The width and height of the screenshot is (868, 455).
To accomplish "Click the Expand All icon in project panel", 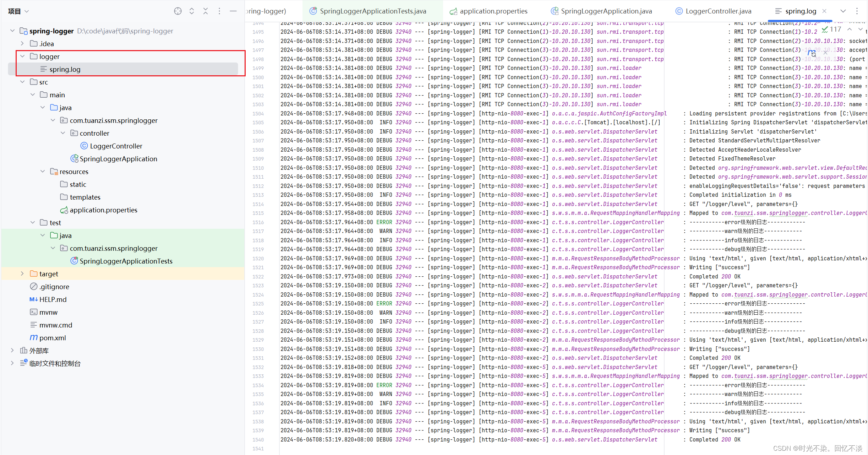I will point(192,11).
